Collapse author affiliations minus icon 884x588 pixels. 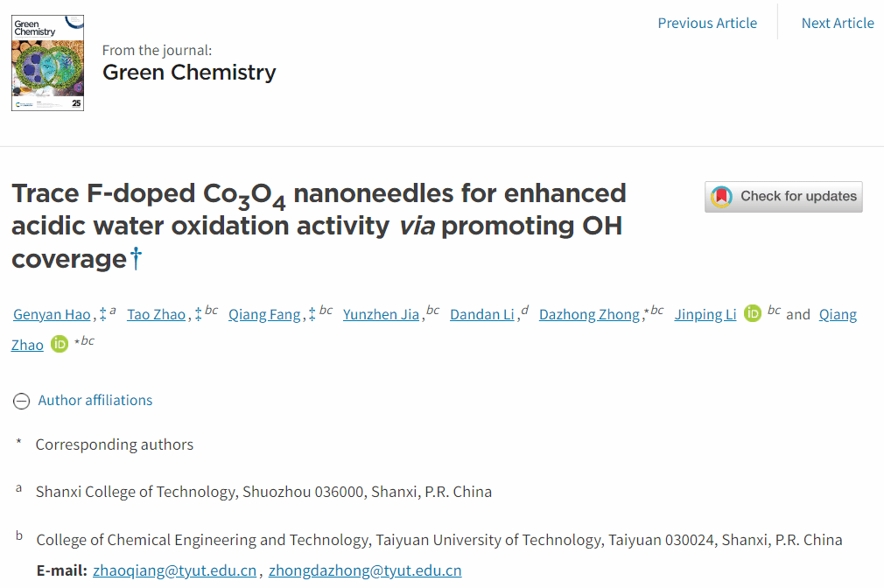coord(21,401)
